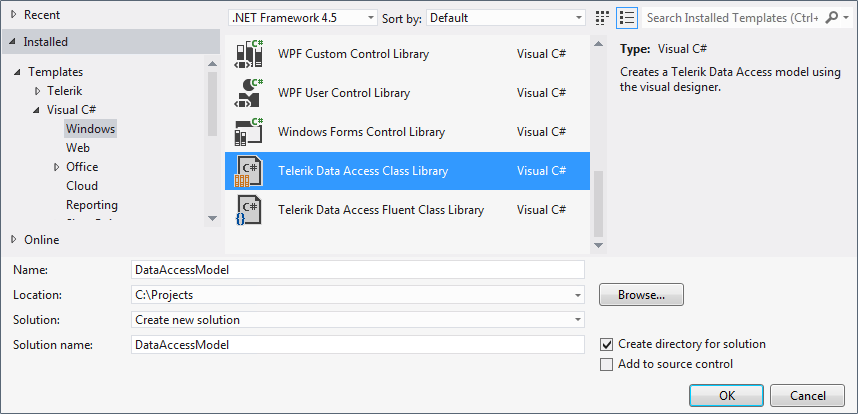The image size is (858, 414).
Task: Open the search options dropdown arrow
Action: click(x=845, y=18)
